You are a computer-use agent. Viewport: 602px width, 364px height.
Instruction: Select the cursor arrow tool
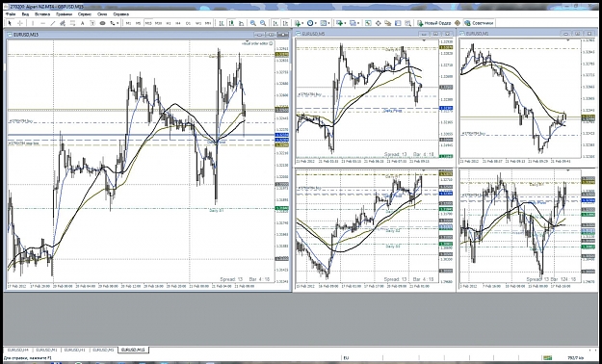[10, 23]
